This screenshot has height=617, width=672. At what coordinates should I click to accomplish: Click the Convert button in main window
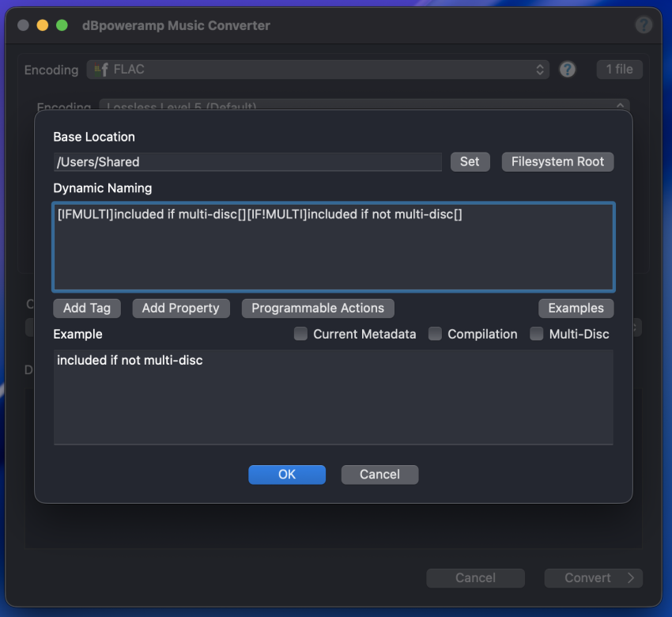click(x=593, y=578)
